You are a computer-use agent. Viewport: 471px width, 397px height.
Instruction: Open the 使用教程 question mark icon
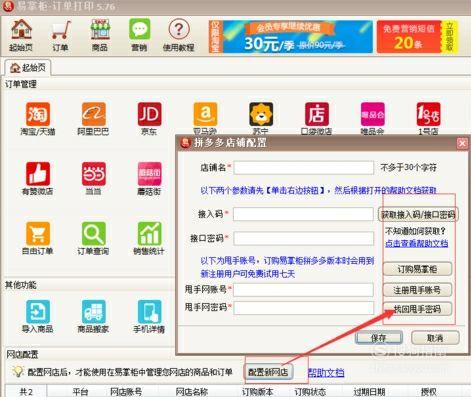pos(178,35)
